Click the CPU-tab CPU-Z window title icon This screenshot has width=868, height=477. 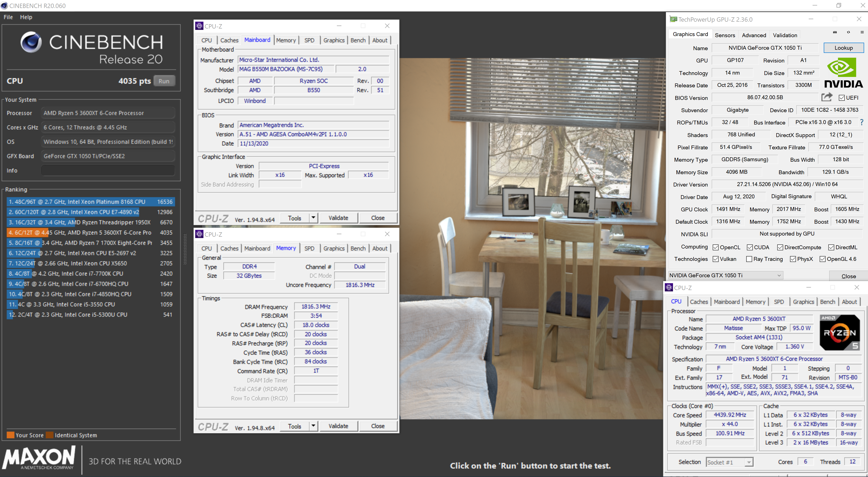(669, 287)
